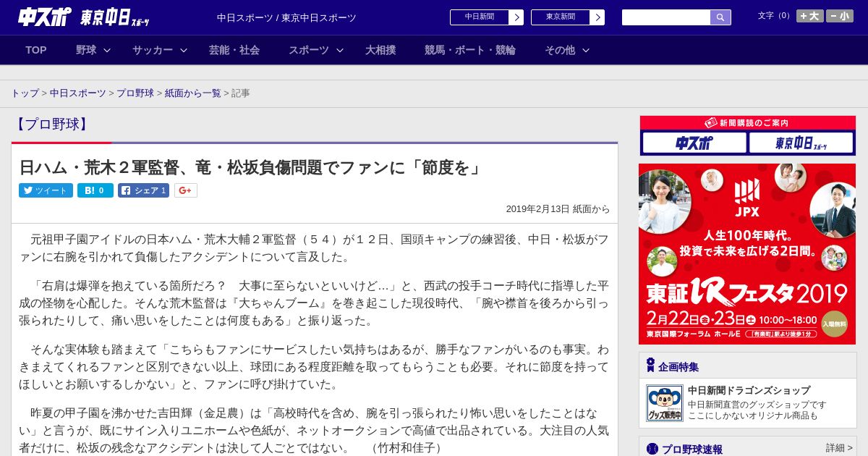The width and height of the screenshot is (868, 456).
Task: Open the サッカー menu
Action: 153,50
